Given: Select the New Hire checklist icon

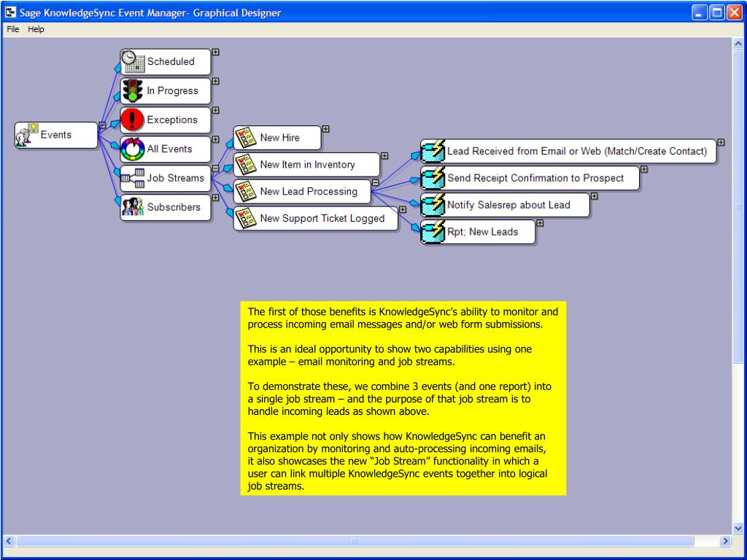Looking at the screenshot, I should pos(246,138).
